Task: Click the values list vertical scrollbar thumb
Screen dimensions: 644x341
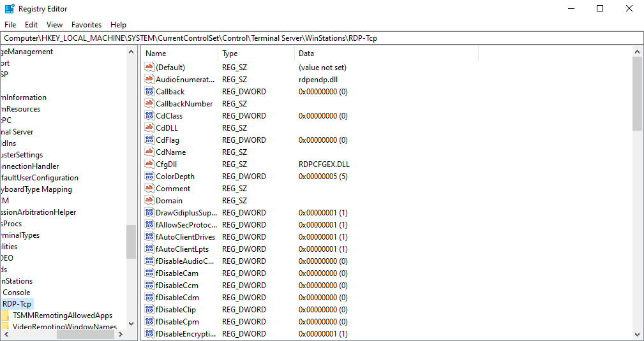Action: pyautogui.click(x=637, y=94)
